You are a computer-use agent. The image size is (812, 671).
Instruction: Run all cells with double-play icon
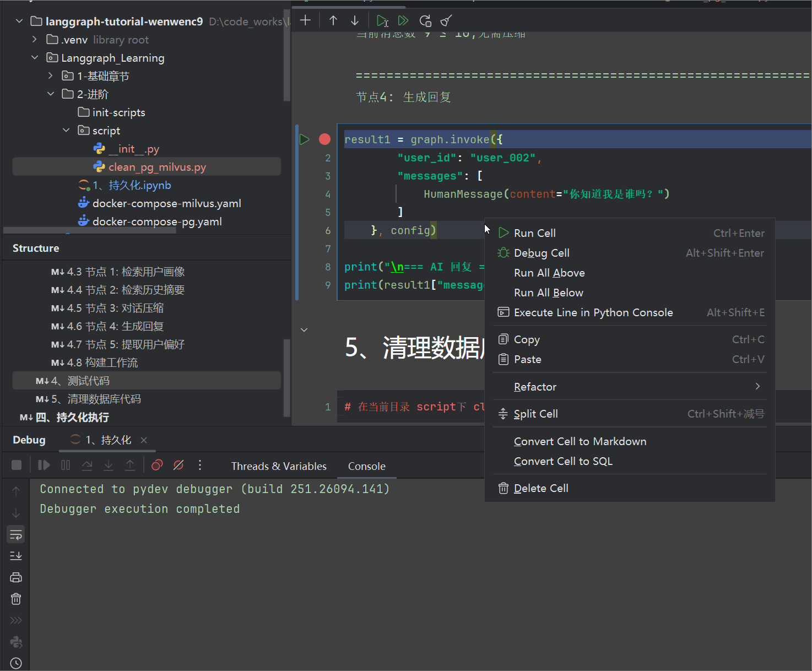(x=403, y=20)
